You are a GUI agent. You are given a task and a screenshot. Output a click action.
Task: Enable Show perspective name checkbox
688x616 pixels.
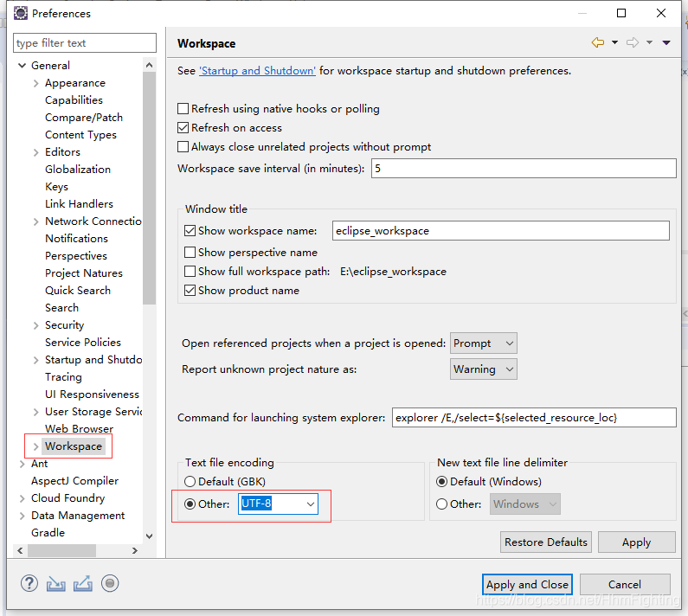click(x=190, y=253)
